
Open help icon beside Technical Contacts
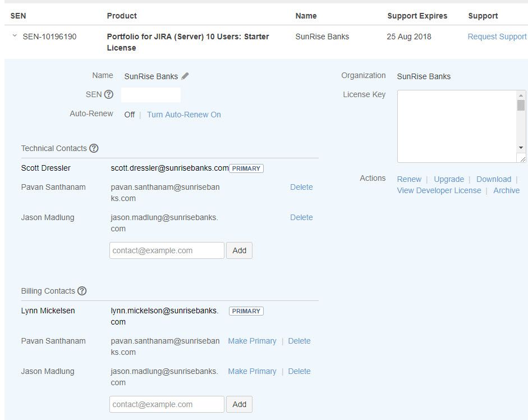point(94,148)
